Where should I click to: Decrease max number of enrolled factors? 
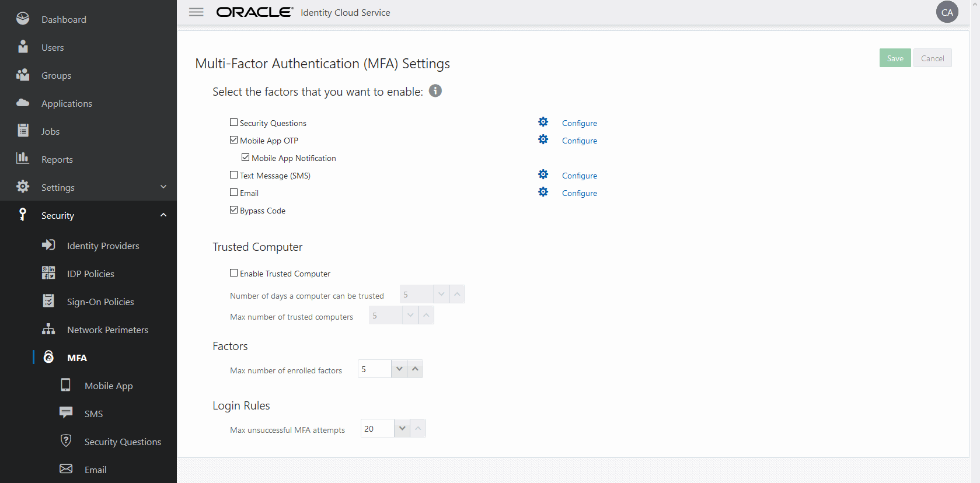(x=399, y=369)
